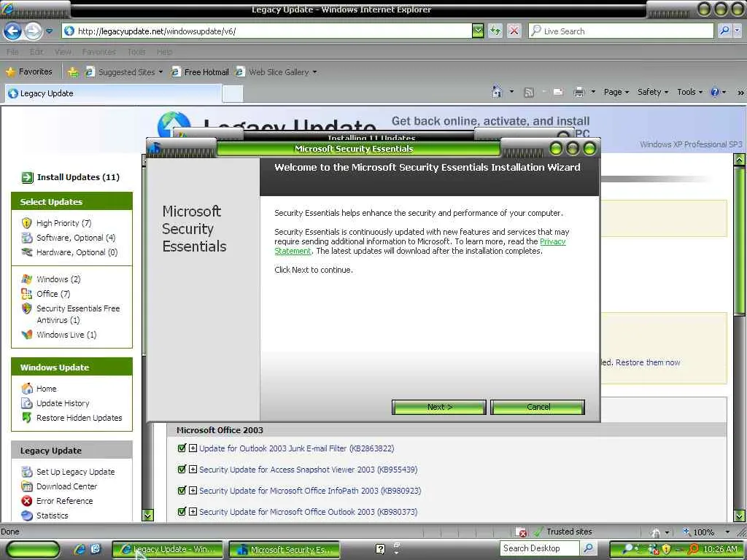747x560 pixels.
Task: Open Error Reference link
Action: [64, 501]
